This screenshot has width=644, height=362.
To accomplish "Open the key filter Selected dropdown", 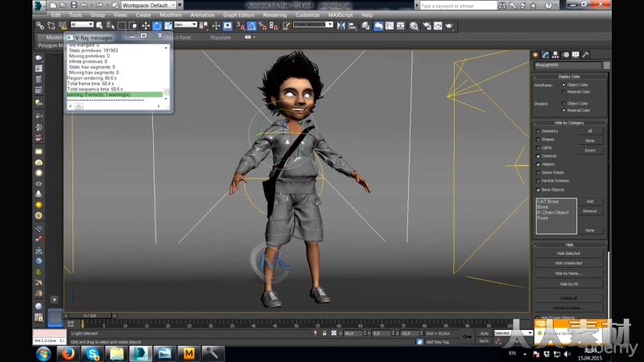I will click(x=514, y=333).
